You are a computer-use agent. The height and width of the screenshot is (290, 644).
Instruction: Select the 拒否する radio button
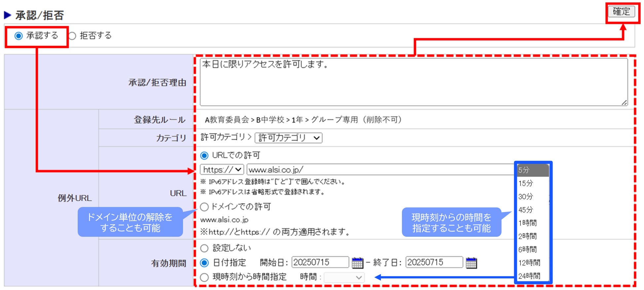(72, 36)
